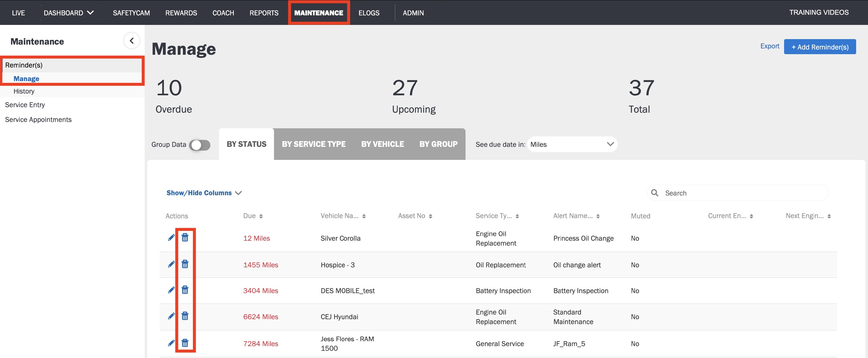Sort by Vehicle Name column arrows
868x358 pixels.
[x=364, y=216]
